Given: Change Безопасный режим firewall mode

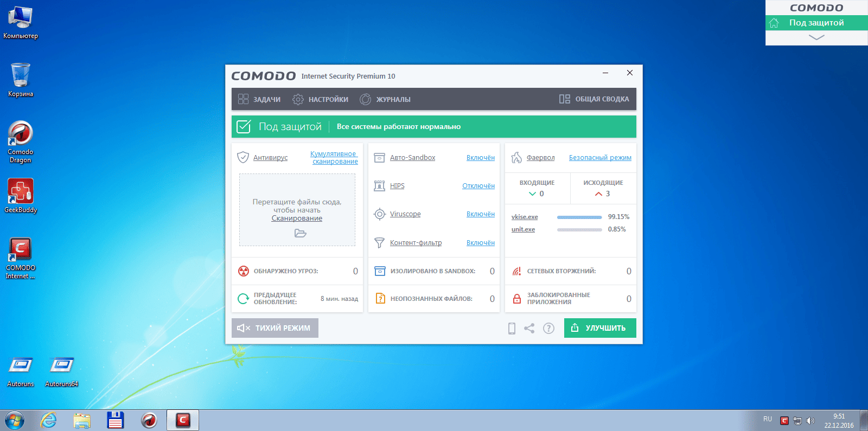Looking at the screenshot, I should tap(600, 158).
